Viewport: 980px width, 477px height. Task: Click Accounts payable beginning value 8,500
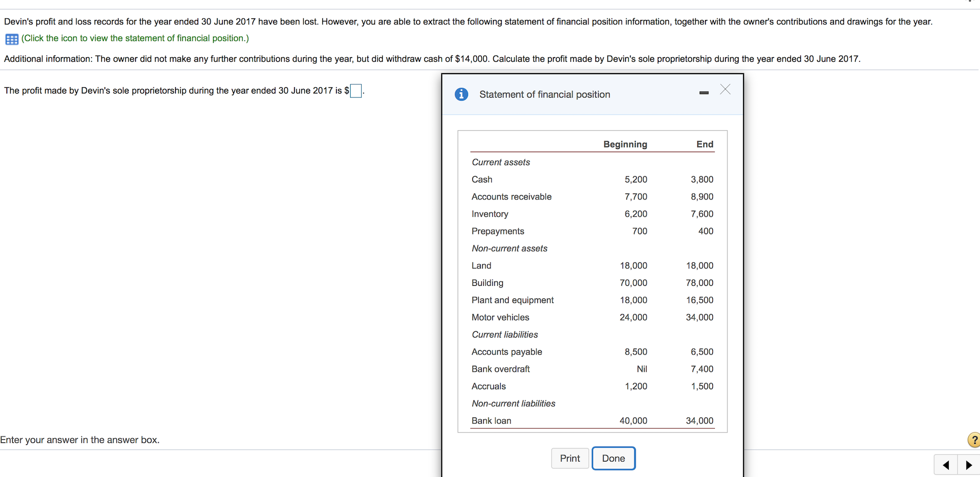[x=636, y=352]
